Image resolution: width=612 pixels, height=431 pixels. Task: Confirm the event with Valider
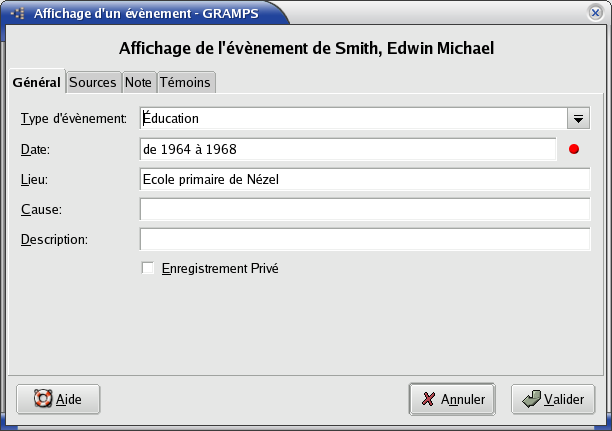(x=553, y=399)
